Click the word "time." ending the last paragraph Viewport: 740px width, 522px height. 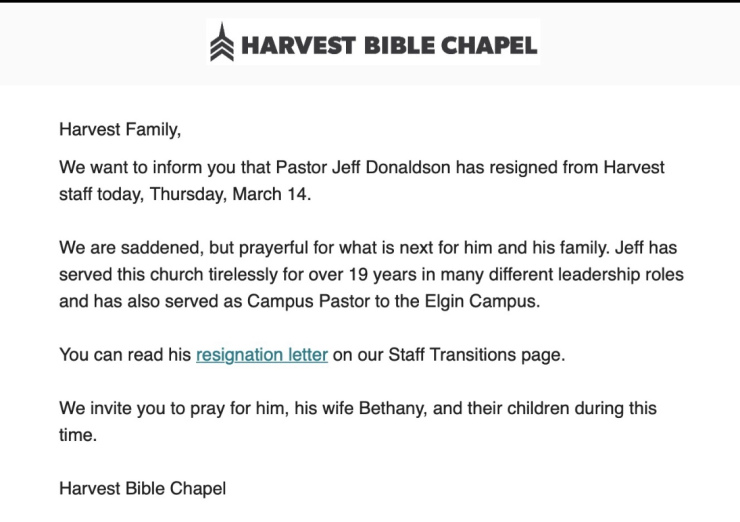(77, 436)
